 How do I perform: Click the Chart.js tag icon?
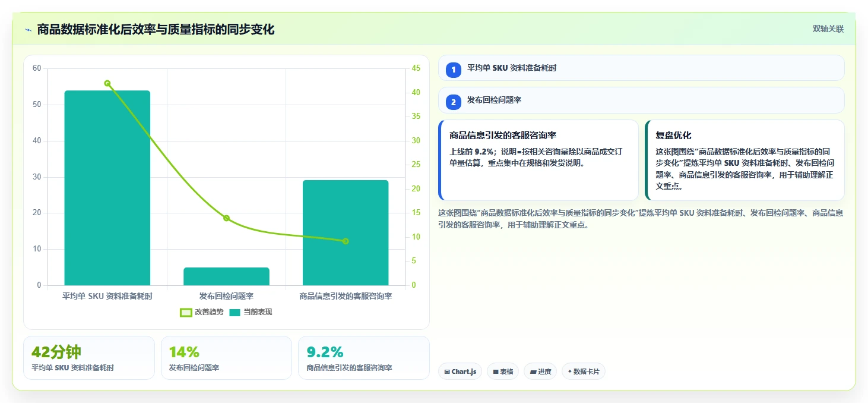click(447, 372)
